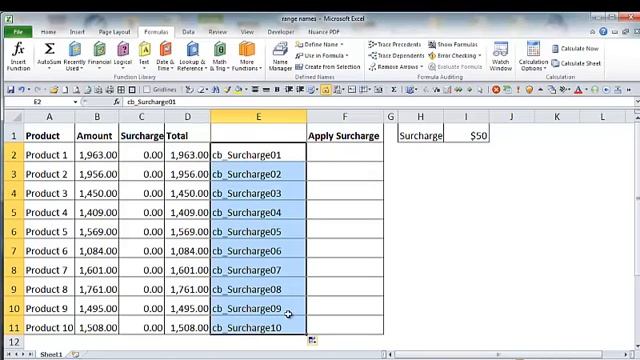Click the fx button beside formula bar
Viewport: 640px width, 360px height.
[x=116, y=102]
